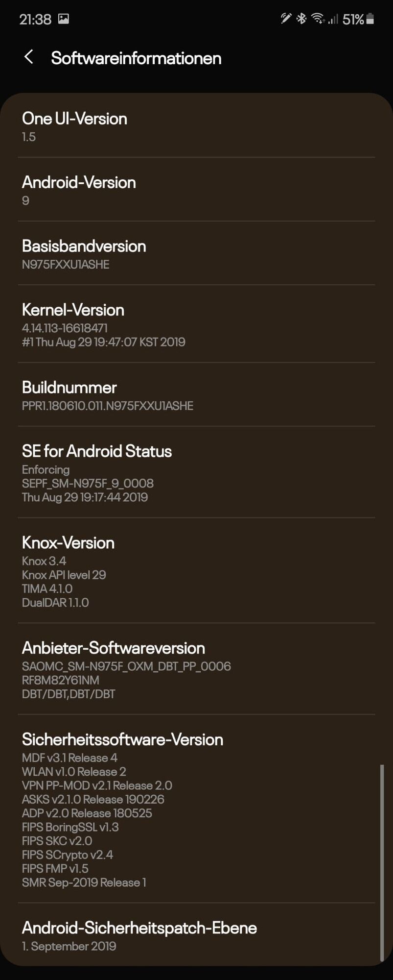Select the One UI-Version entry
Image resolution: width=393 pixels, height=980 pixels.
coord(196,126)
